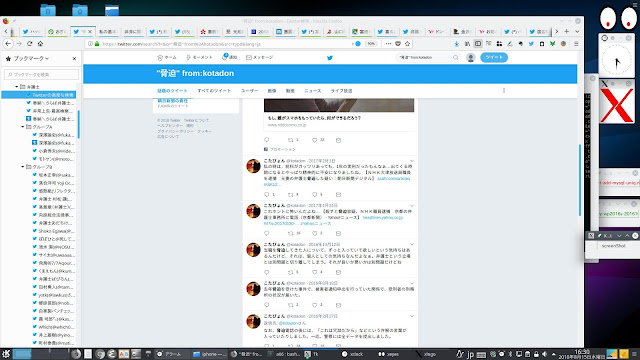The height and width of the screenshot is (360, 640).
Task: Click the Twitter search magnifier icon
Action: [x=456, y=58]
